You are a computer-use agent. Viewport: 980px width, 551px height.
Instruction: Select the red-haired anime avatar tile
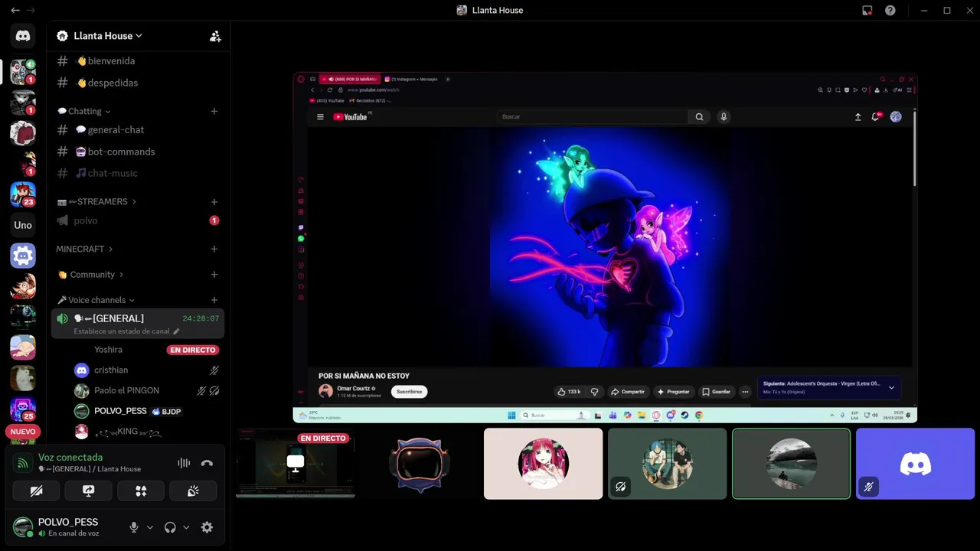(544, 464)
